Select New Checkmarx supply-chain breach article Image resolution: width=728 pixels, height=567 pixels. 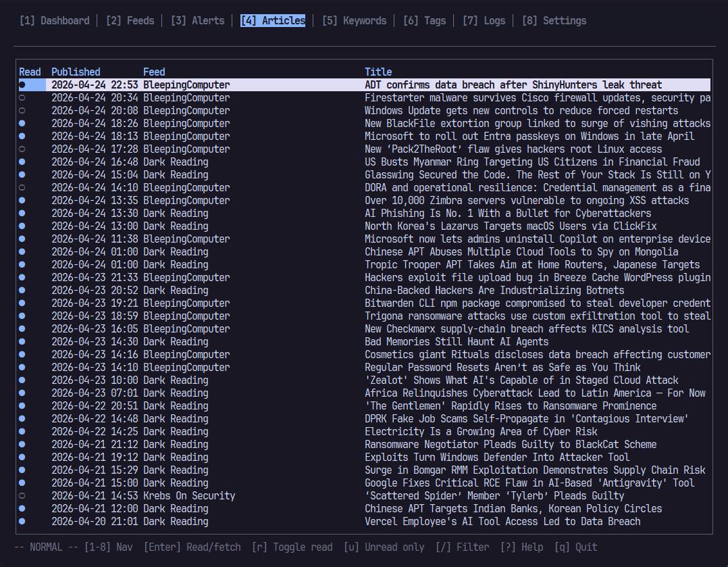[365, 329]
